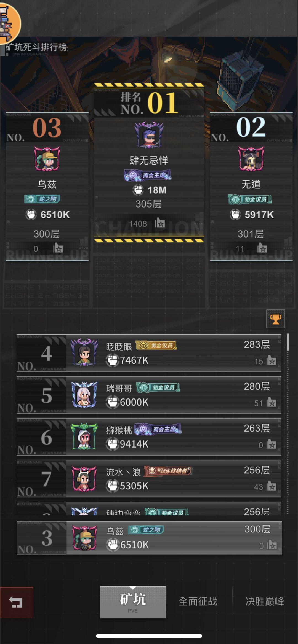The image size is (298, 644).
Task: Open rank 6 猕猴桃 avatar portrait
Action: (84, 436)
